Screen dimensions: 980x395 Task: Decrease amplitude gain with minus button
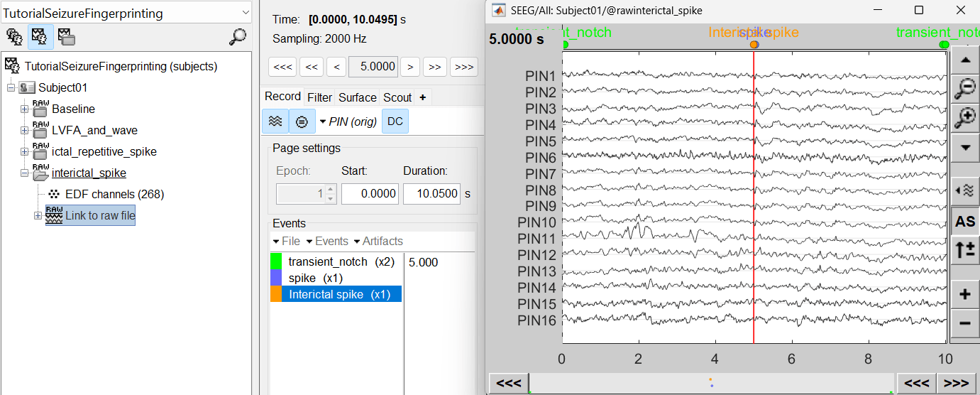pos(964,323)
